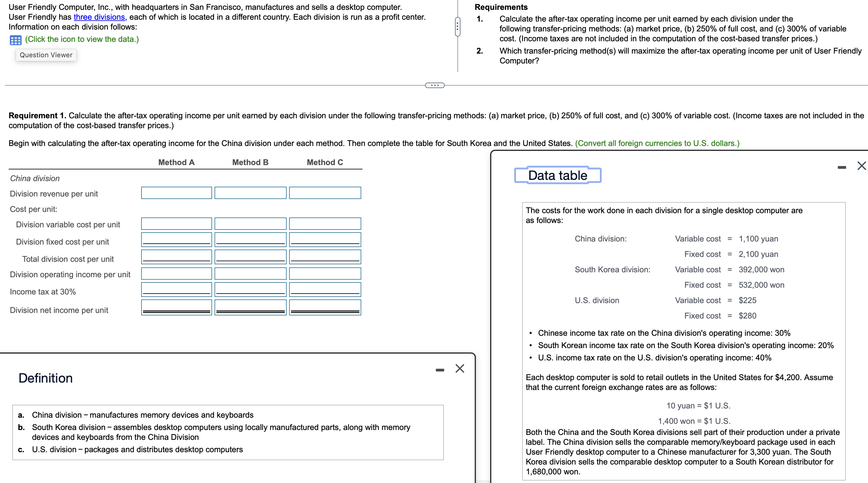
Task: Click Method C division variable cost field
Action: click(325, 224)
